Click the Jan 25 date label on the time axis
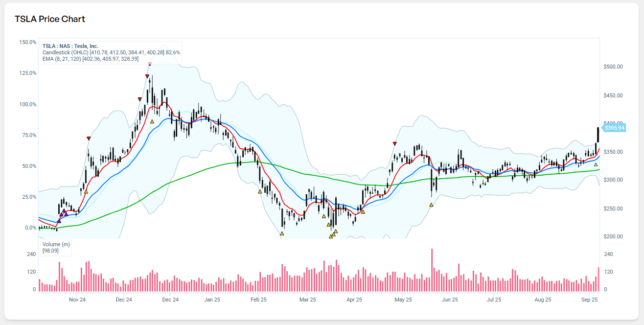The height and width of the screenshot is (325, 644). click(x=212, y=300)
